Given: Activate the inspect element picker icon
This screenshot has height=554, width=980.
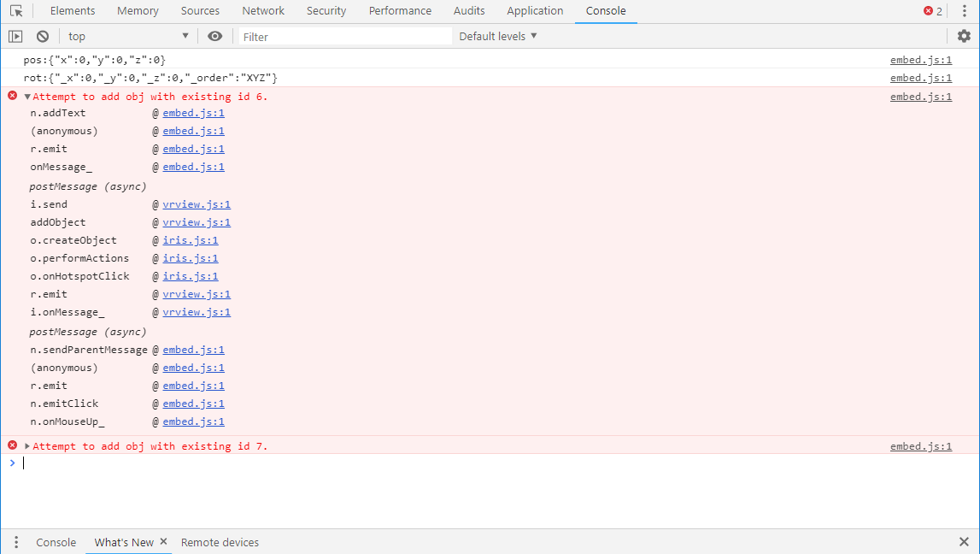Looking at the screenshot, I should point(16,11).
